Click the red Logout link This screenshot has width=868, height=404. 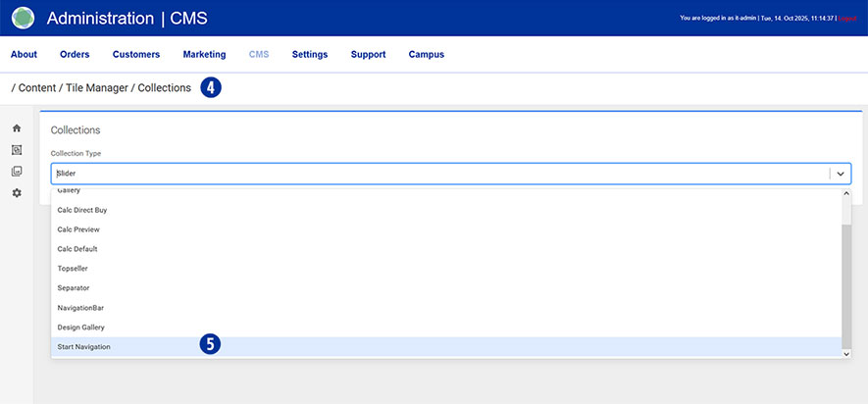848,19
